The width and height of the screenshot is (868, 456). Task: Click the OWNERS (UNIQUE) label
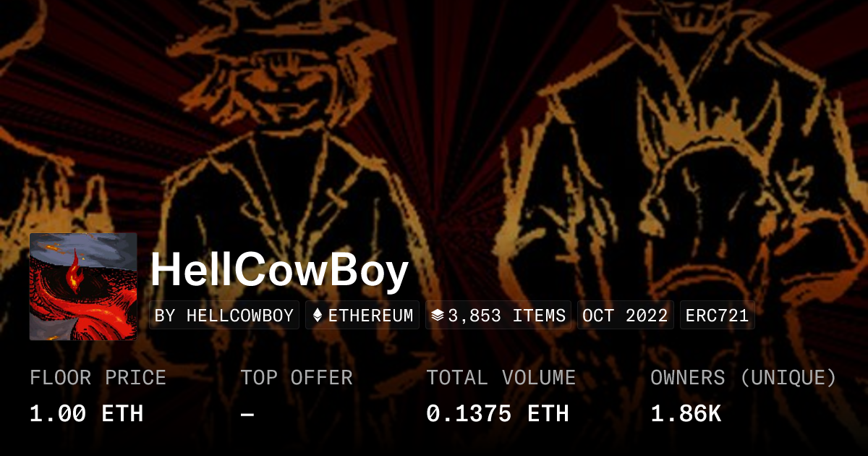[744, 378]
